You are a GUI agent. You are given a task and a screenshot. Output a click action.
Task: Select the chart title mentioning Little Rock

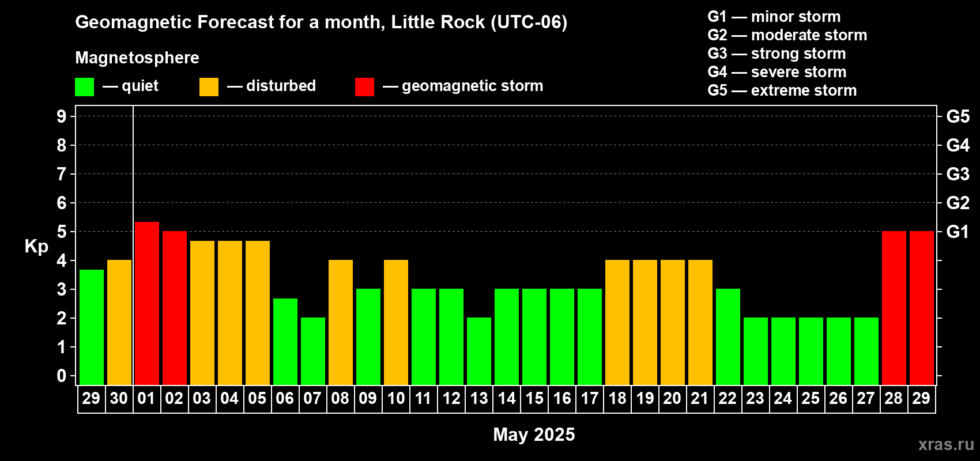pyautogui.click(x=321, y=22)
